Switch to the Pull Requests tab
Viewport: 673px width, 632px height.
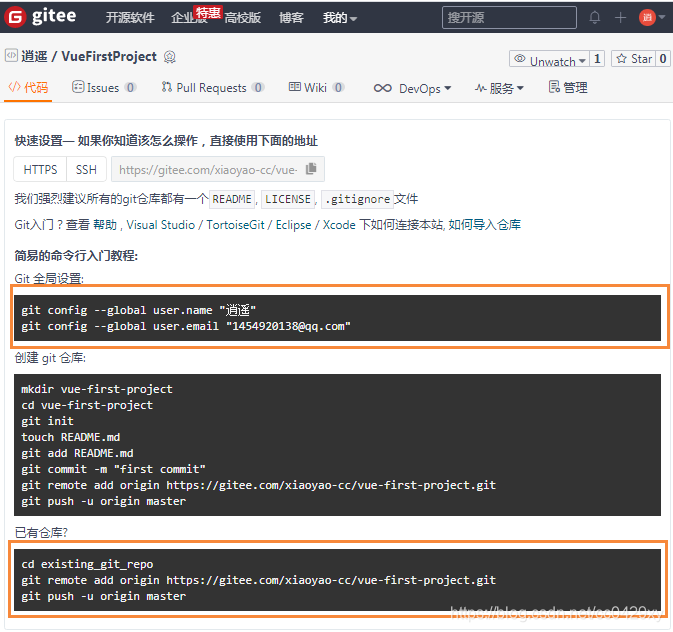click(x=212, y=88)
